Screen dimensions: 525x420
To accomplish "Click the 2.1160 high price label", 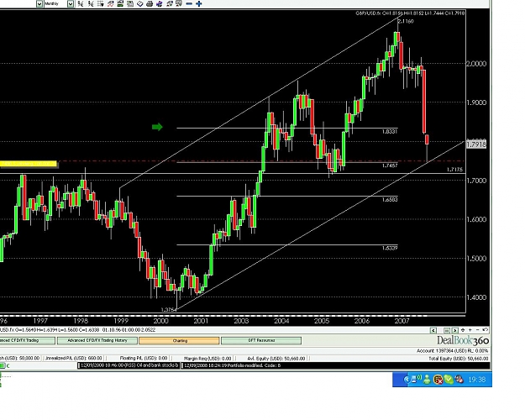I will pos(406,21).
